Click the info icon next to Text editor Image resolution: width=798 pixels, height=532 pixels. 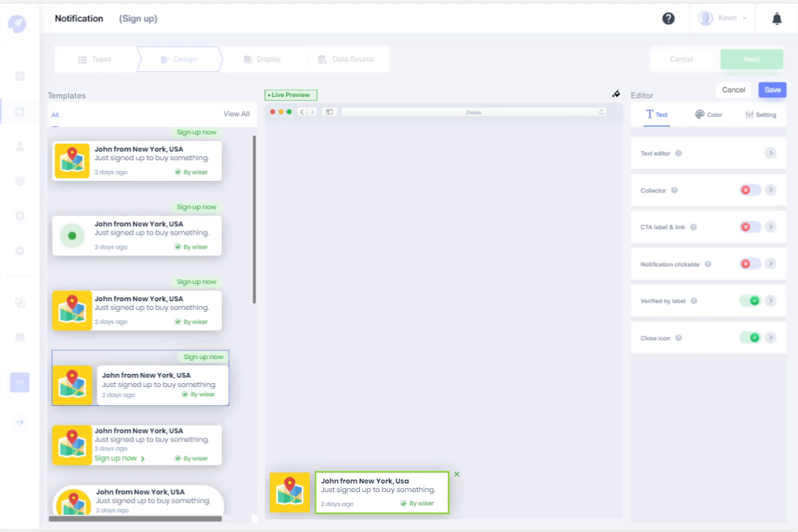678,154
